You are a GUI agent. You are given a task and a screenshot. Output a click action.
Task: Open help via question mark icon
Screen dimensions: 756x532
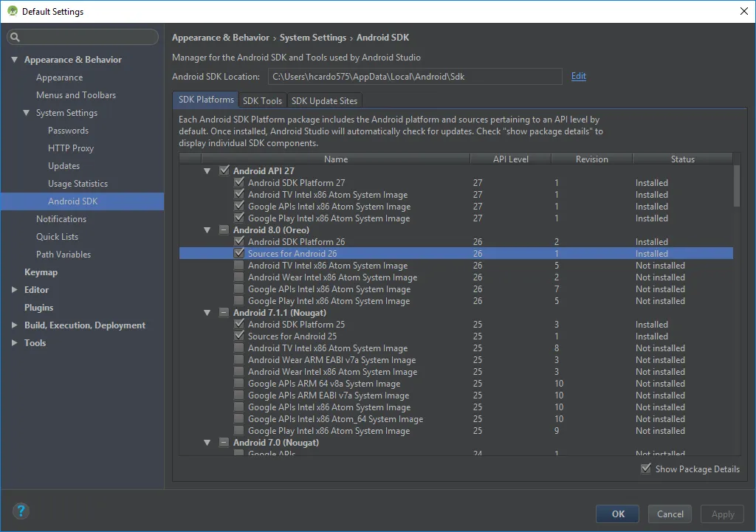point(21,511)
